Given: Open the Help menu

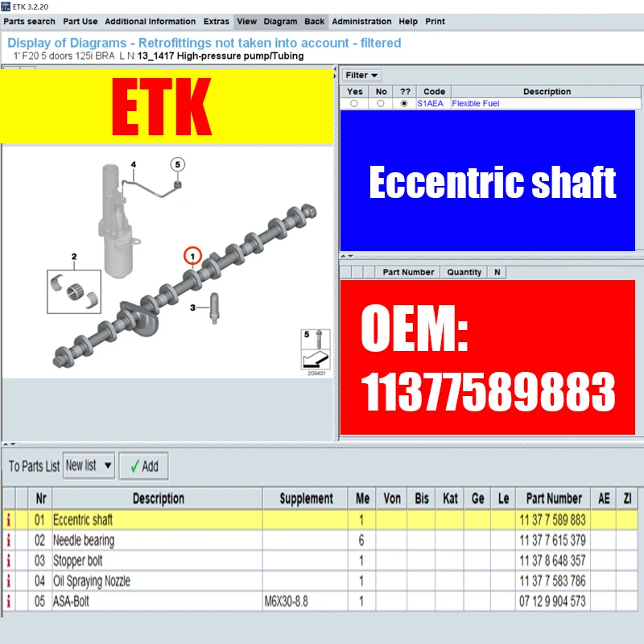Looking at the screenshot, I should click(408, 22).
